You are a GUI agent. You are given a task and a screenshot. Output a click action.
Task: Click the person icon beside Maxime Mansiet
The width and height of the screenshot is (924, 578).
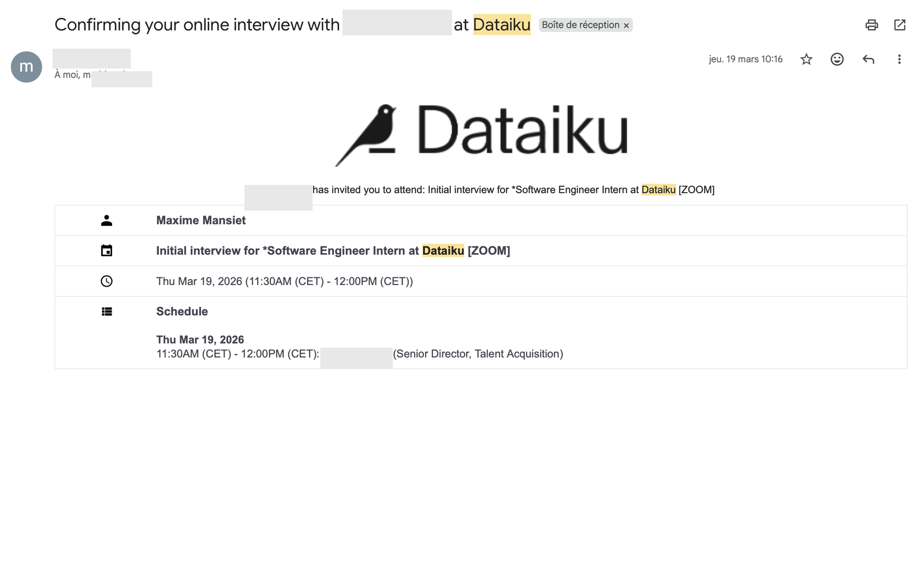pos(106,220)
